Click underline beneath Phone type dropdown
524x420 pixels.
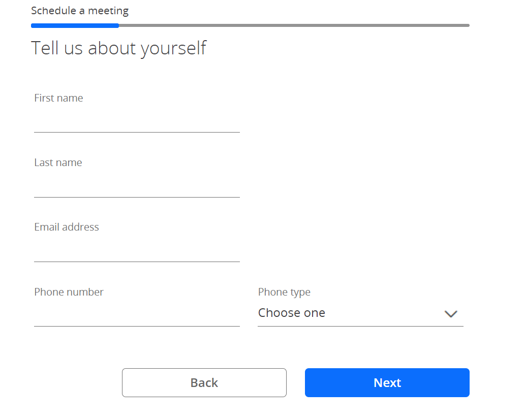[x=360, y=326]
